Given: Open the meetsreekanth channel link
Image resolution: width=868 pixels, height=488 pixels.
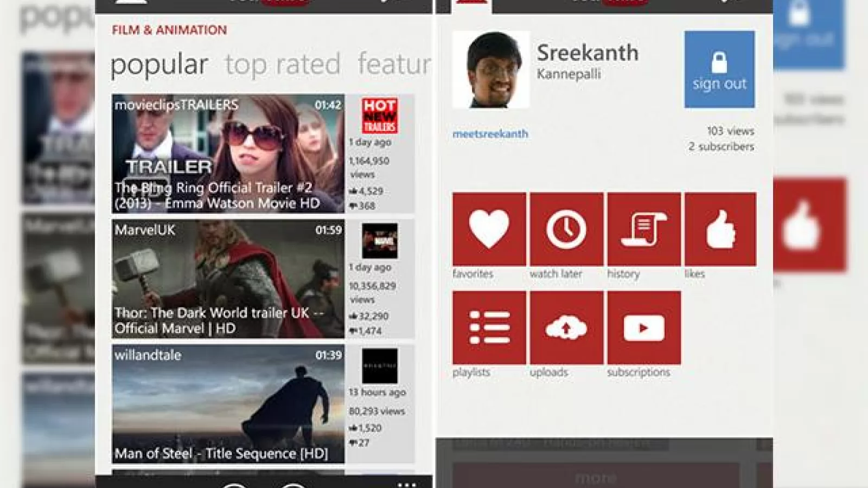Looking at the screenshot, I should pyautogui.click(x=490, y=134).
